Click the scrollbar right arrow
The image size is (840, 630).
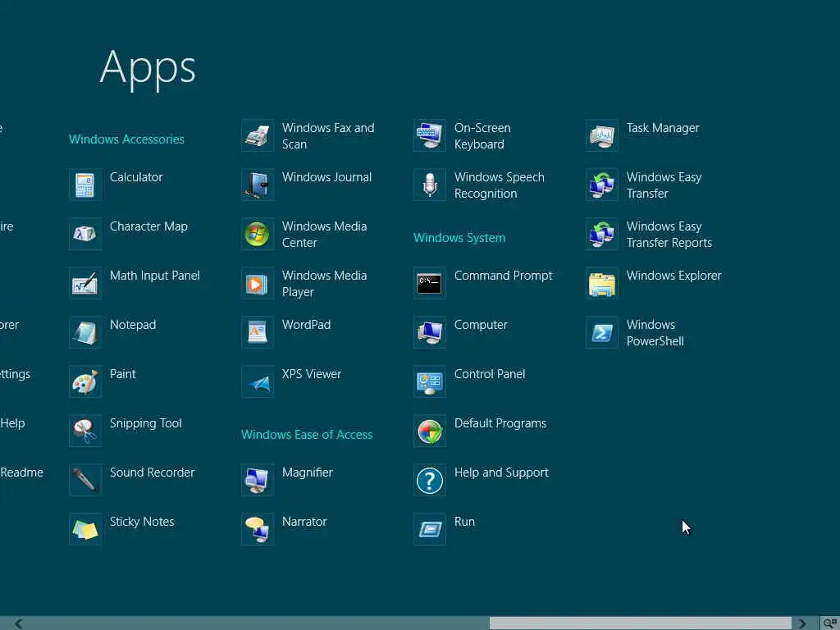point(802,623)
